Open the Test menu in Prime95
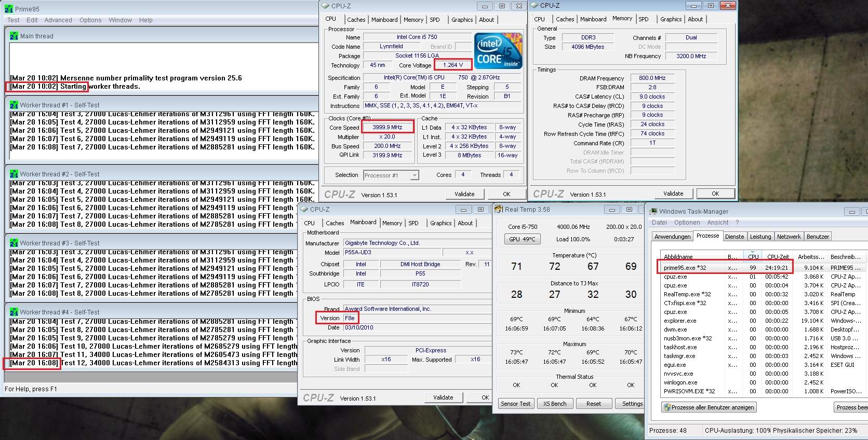This screenshot has height=440, width=868. coord(14,20)
